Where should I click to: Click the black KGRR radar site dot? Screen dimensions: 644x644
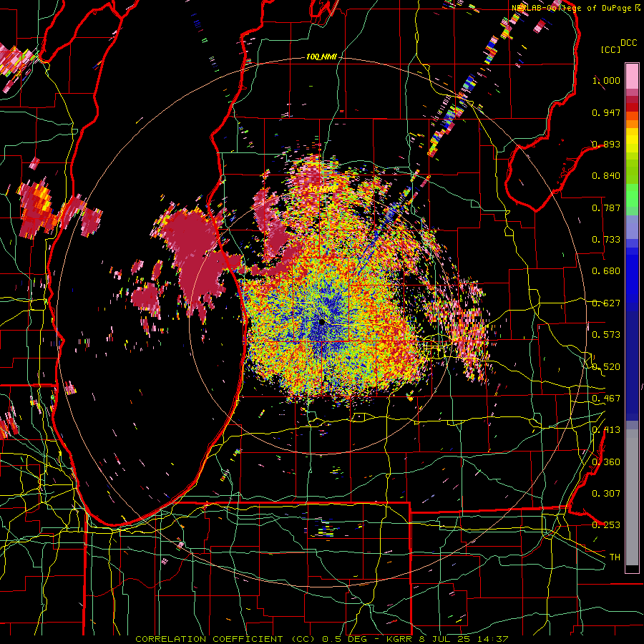click(x=321, y=323)
